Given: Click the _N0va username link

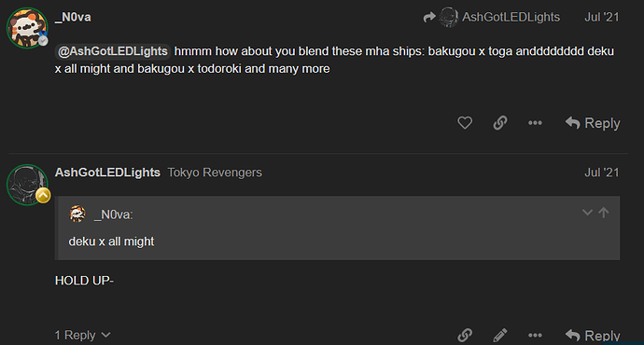Looking at the screenshot, I should 73,17.
